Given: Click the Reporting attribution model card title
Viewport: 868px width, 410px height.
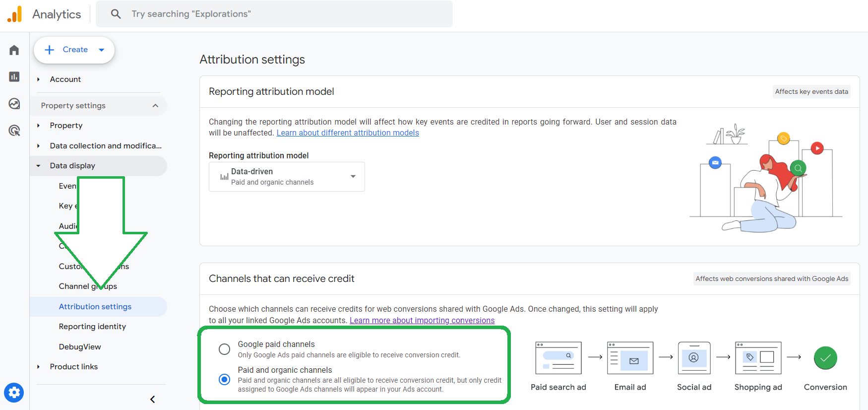Looking at the screenshot, I should click(271, 91).
